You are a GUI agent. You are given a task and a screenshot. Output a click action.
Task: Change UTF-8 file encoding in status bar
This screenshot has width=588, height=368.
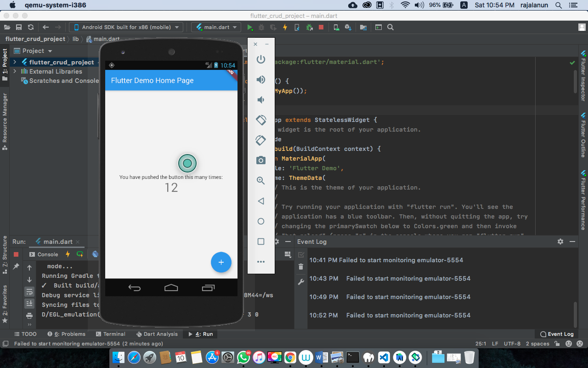[x=512, y=344]
